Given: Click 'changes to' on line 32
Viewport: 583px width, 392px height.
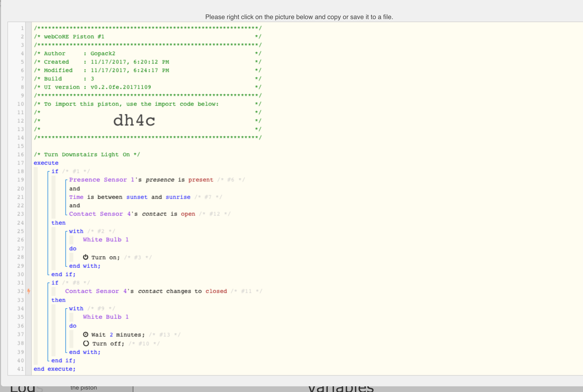Looking at the screenshot, I should (184, 291).
